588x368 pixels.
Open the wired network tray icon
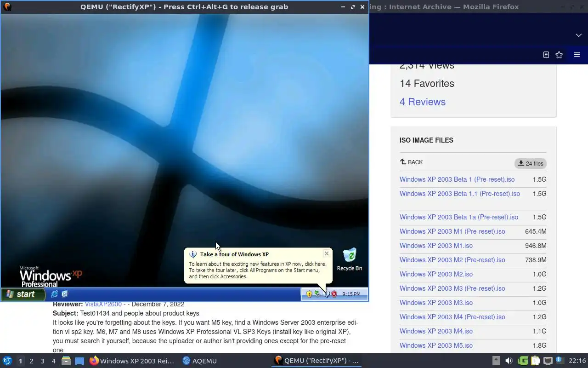pyautogui.click(x=548, y=361)
